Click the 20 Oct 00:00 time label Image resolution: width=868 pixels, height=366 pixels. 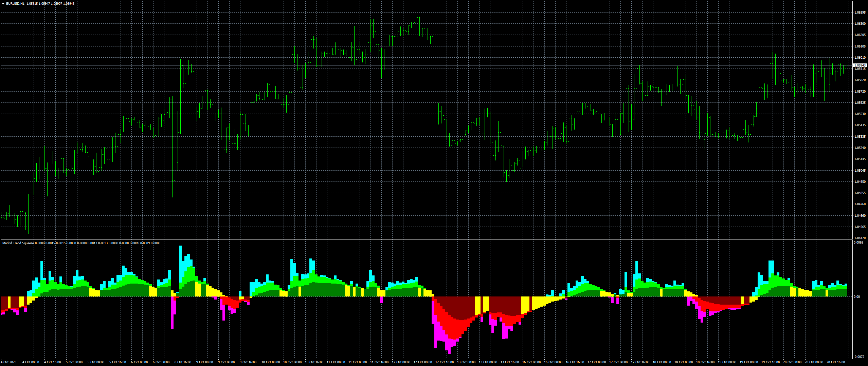(792, 362)
